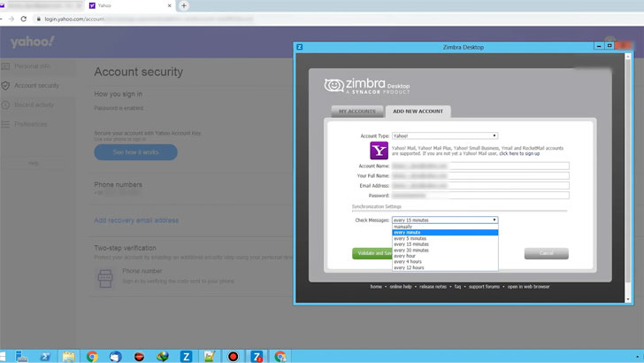This screenshot has height=363, width=644.
Task: Click the Preferences list icon in sidebar
Action: pyautogui.click(x=5, y=124)
